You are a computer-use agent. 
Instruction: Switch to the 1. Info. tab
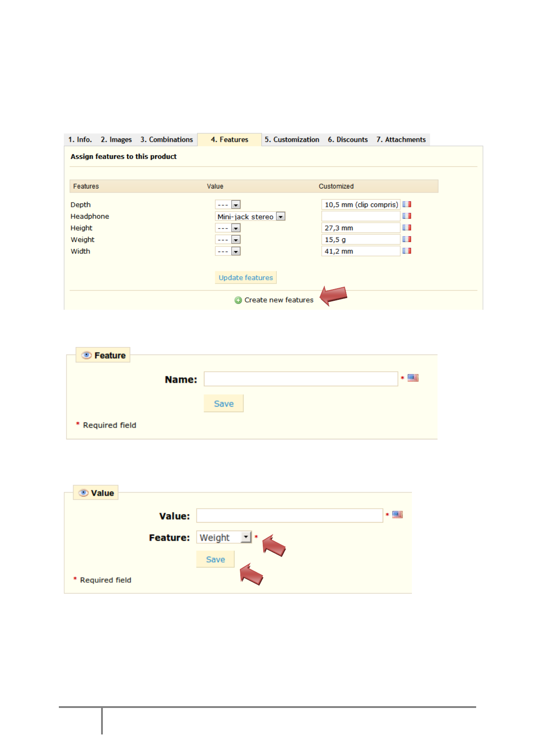[x=80, y=140]
